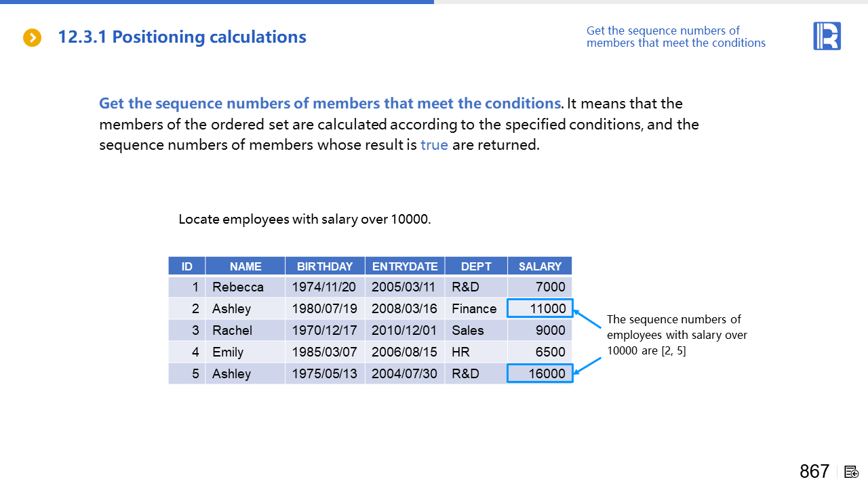868x488 pixels.
Task: Click the blue R logo at top right
Action: coord(827,36)
